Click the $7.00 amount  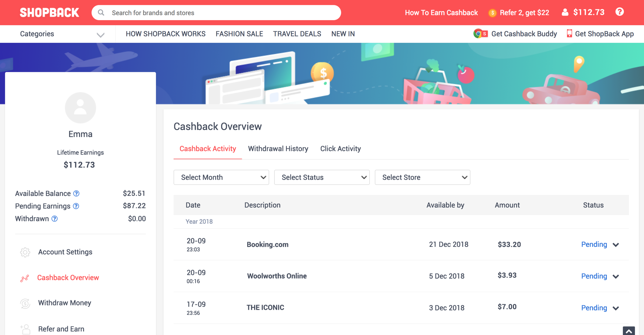tap(507, 307)
